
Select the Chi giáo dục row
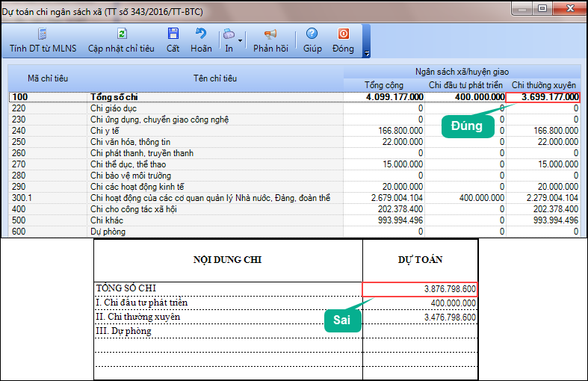click(x=294, y=108)
